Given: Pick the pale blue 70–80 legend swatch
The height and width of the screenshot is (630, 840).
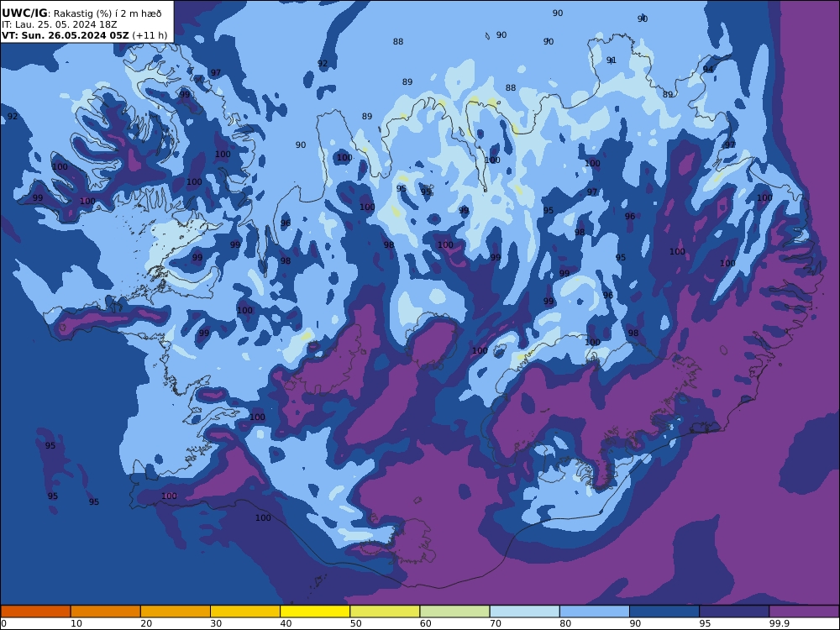Looking at the screenshot, I should pyautogui.click(x=525, y=612).
